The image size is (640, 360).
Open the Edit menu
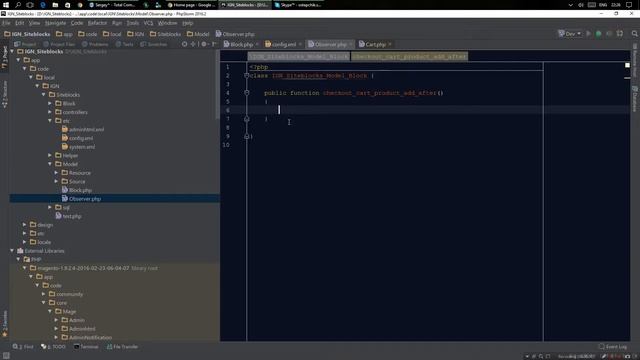(19, 23)
